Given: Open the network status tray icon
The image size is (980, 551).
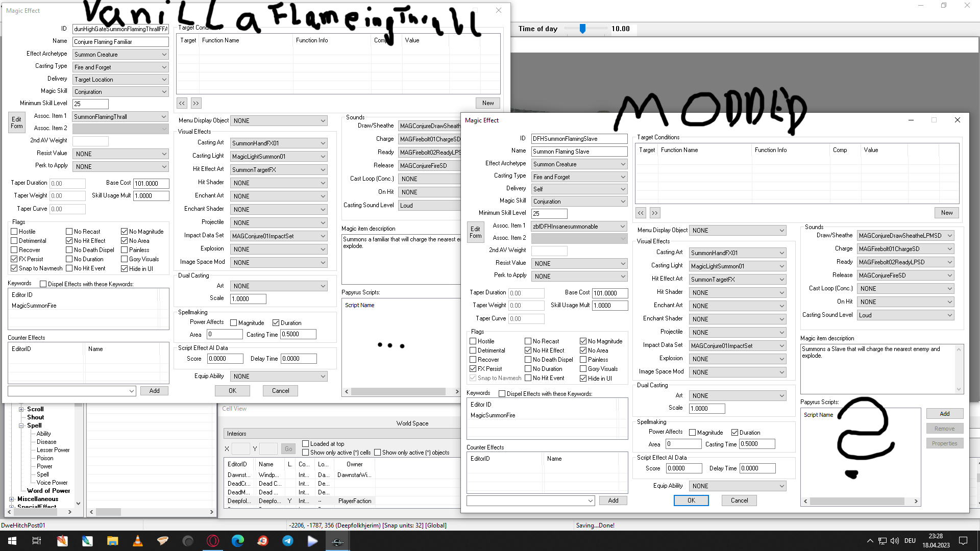Looking at the screenshot, I should pyautogui.click(x=882, y=541).
